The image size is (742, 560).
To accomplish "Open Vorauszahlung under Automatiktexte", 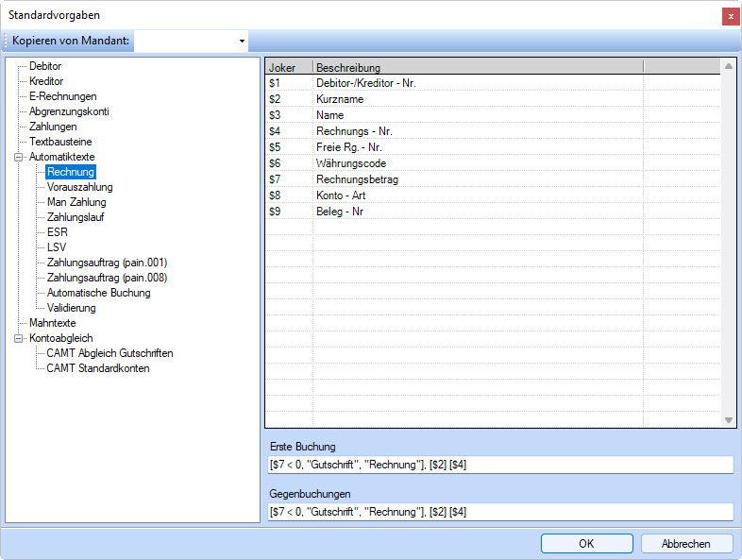I will (79, 187).
